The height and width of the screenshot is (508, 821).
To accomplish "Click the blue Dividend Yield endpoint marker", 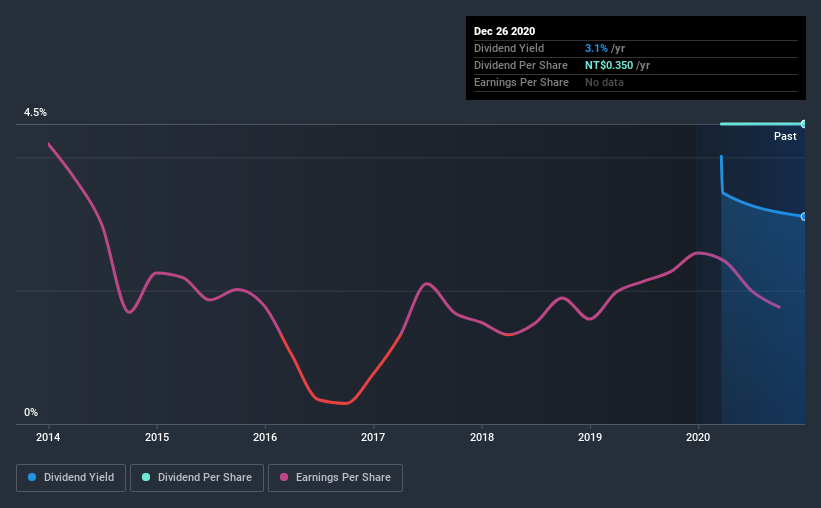I will point(804,216).
